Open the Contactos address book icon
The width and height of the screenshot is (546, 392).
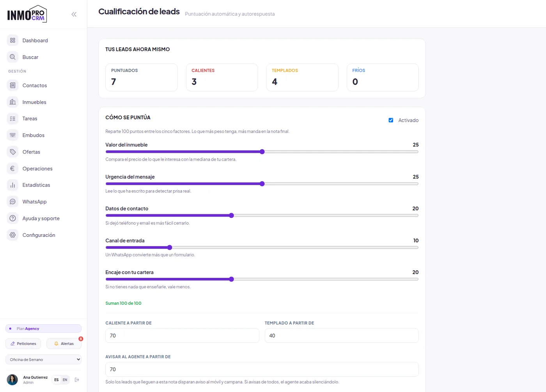[12, 85]
